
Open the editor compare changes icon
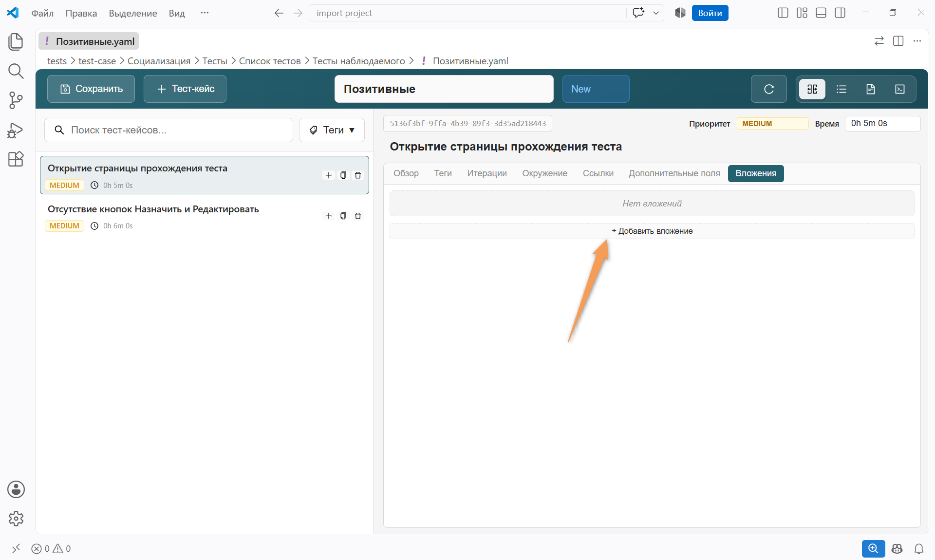click(879, 41)
